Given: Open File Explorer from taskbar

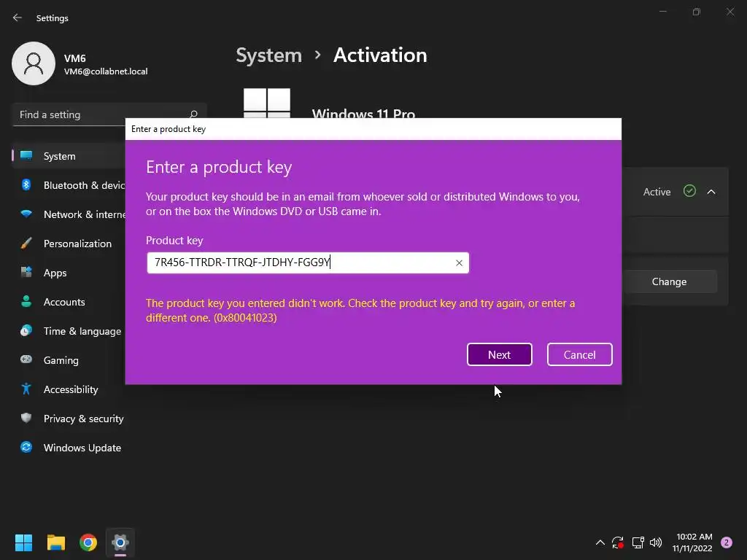Looking at the screenshot, I should point(56,542).
